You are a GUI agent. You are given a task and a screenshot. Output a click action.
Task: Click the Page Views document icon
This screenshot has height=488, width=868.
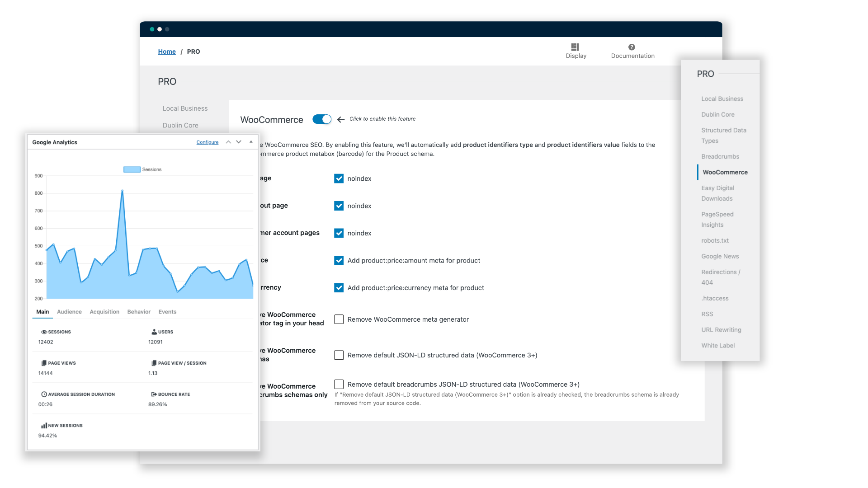click(x=44, y=363)
